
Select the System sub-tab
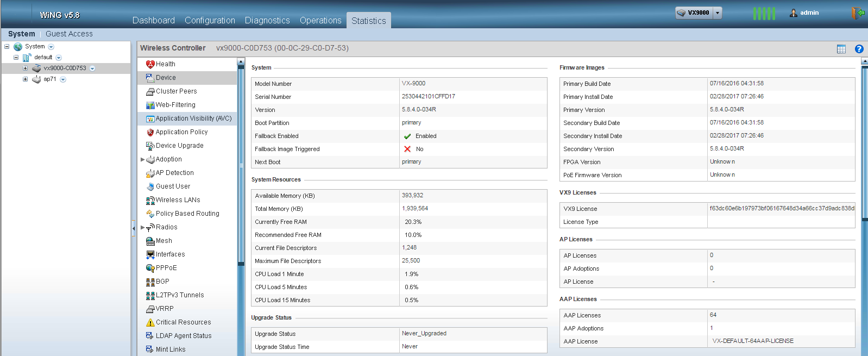point(21,34)
